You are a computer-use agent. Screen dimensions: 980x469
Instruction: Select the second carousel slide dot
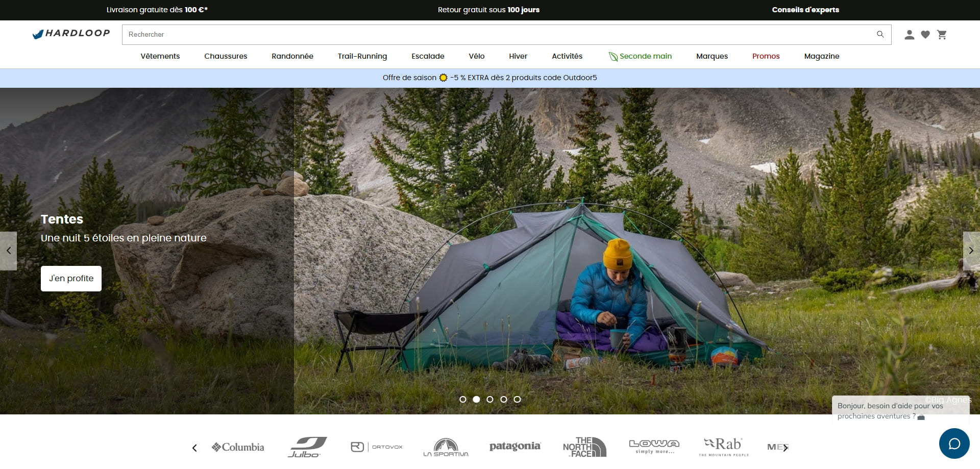coord(476,400)
